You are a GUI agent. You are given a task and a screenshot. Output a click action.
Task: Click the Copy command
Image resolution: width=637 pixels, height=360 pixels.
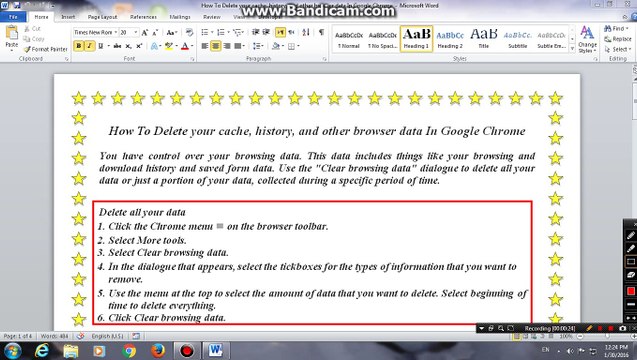pos(34,39)
